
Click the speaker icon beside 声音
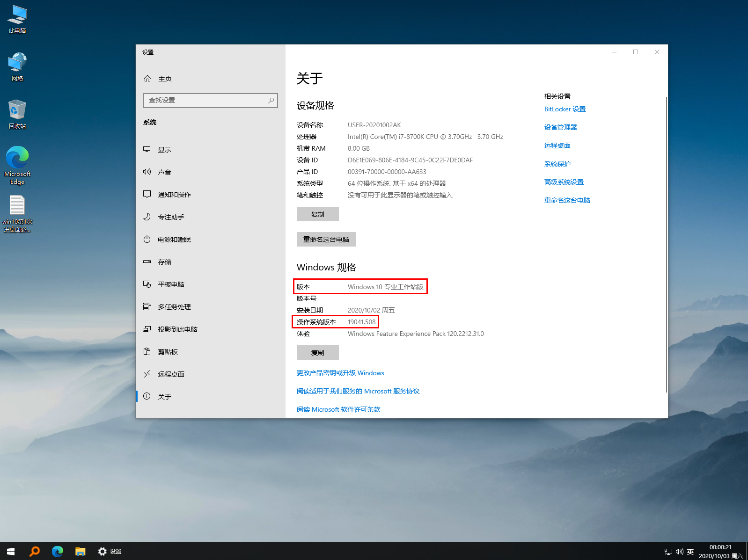click(x=147, y=172)
